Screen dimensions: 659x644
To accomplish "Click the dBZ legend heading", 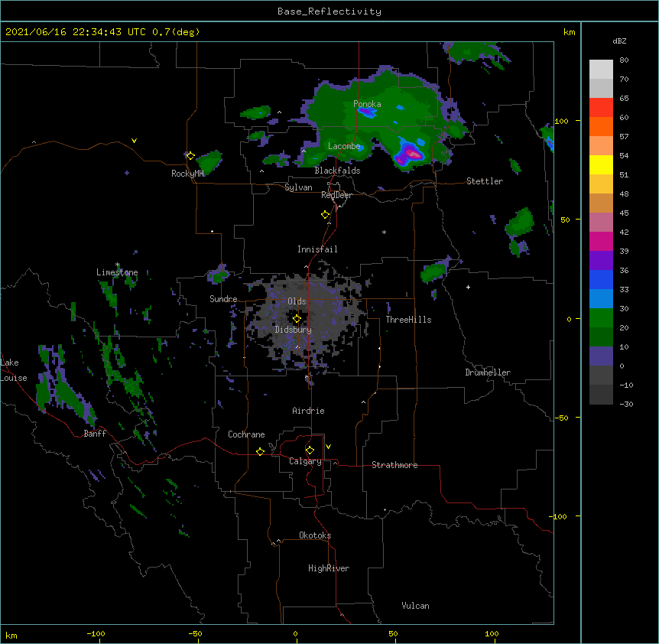I will pos(619,41).
